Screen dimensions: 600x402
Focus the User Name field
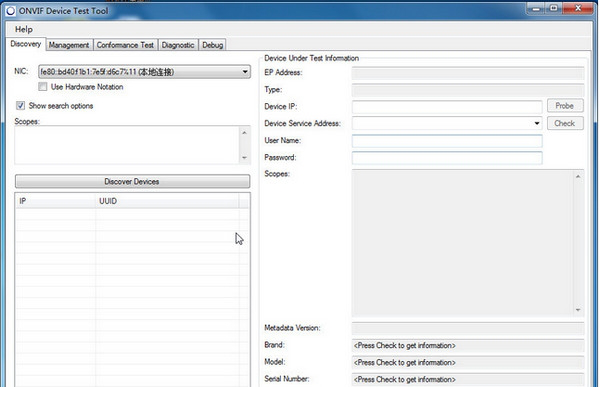coord(447,141)
